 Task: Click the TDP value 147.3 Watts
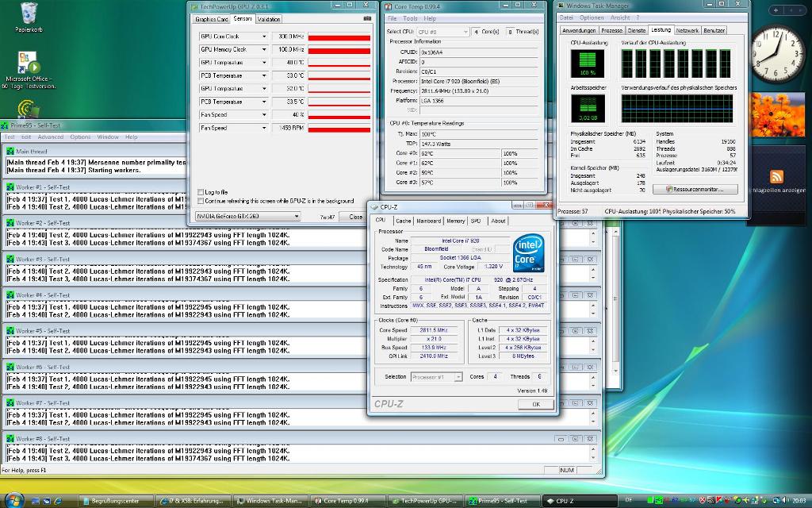(x=479, y=144)
